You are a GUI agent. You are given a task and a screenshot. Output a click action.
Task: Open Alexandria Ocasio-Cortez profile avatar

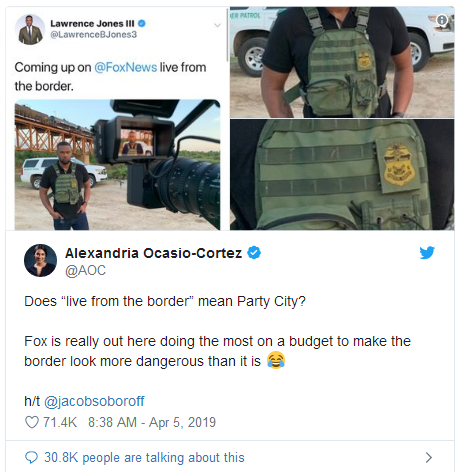(40, 260)
